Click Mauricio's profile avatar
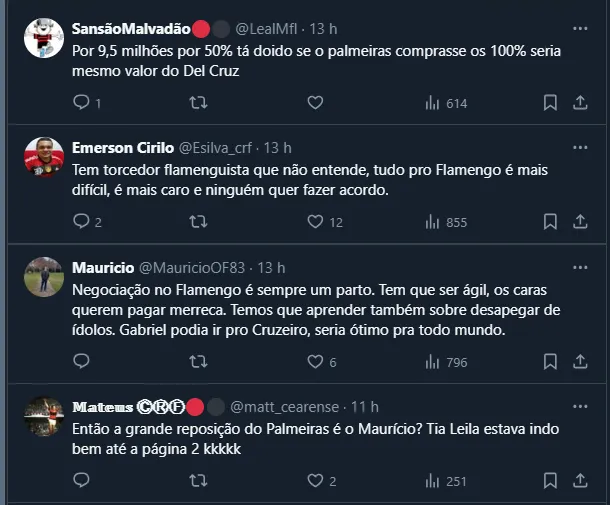This screenshot has width=610, height=505. (44, 277)
